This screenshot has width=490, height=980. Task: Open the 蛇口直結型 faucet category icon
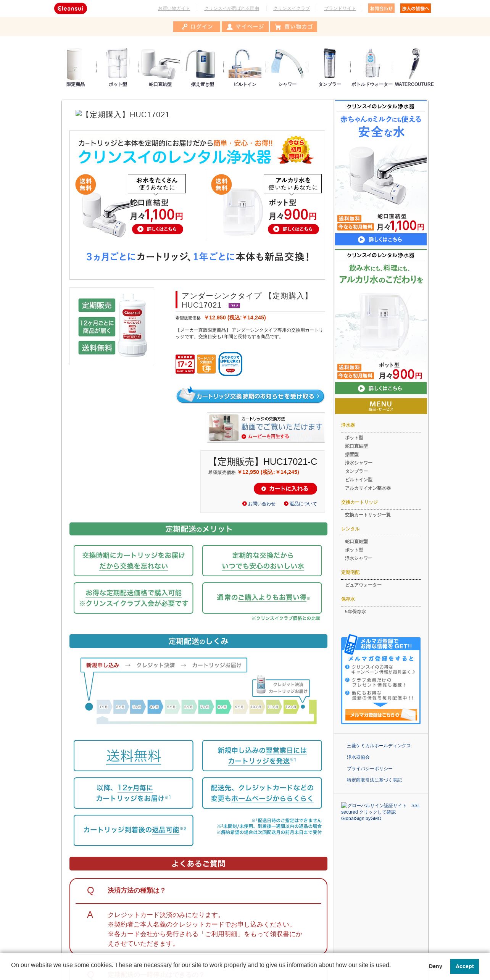[x=160, y=68]
